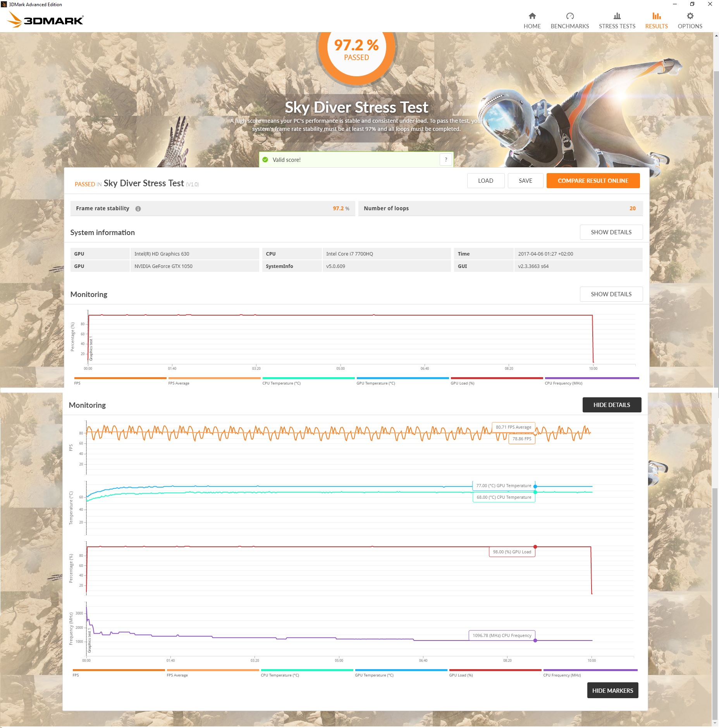
Task: Toggle GPU Load series in lower legend
Action: pos(495,673)
